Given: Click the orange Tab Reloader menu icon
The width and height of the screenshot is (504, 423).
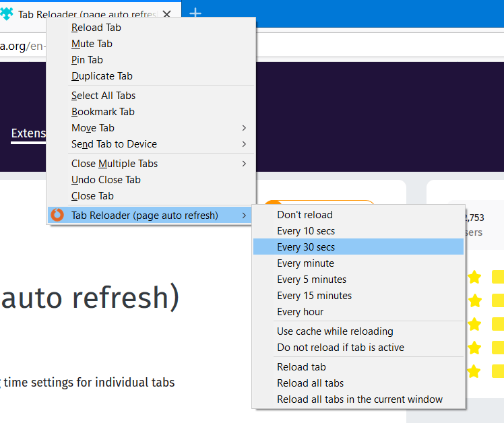Looking at the screenshot, I should 58,215.
